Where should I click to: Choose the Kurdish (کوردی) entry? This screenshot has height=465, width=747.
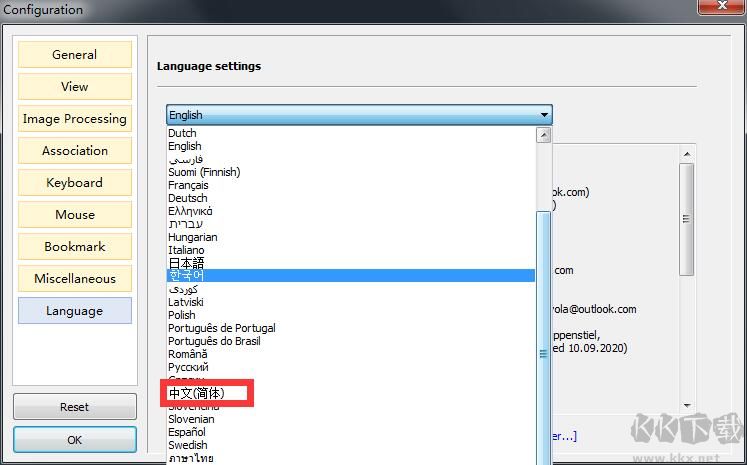(351, 289)
